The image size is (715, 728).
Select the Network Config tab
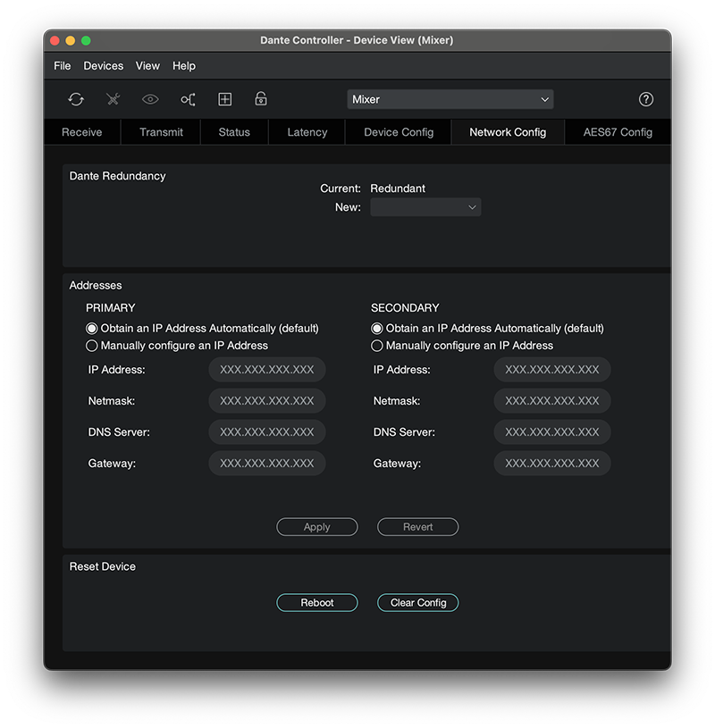click(x=508, y=132)
